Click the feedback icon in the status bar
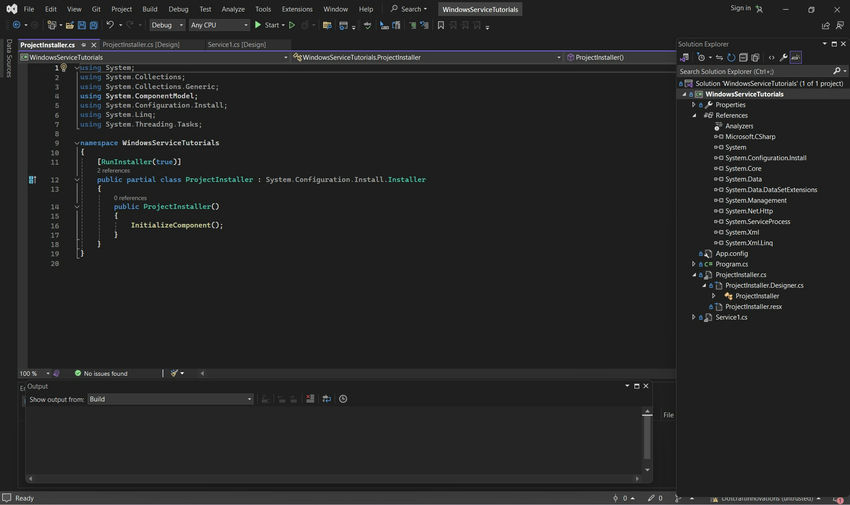850x505 pixels. click(7, 497)
